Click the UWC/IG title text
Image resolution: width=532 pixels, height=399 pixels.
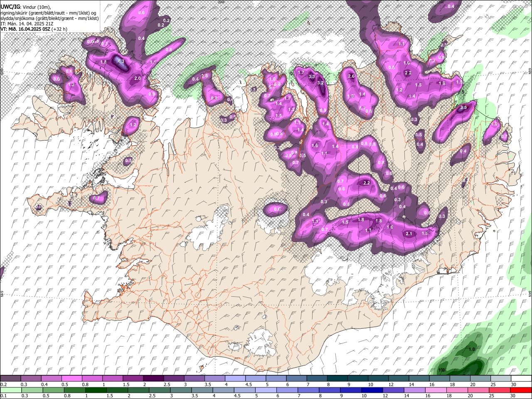[10, 7]
